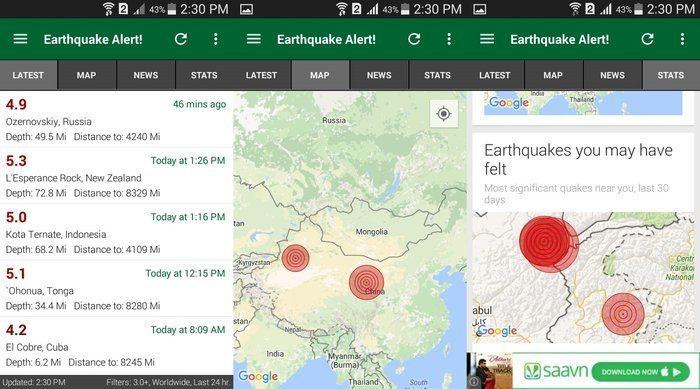Open the 4.9 magnitude earthquake entry
Viewport: 700px width, 389px height.
coord(16,105)
